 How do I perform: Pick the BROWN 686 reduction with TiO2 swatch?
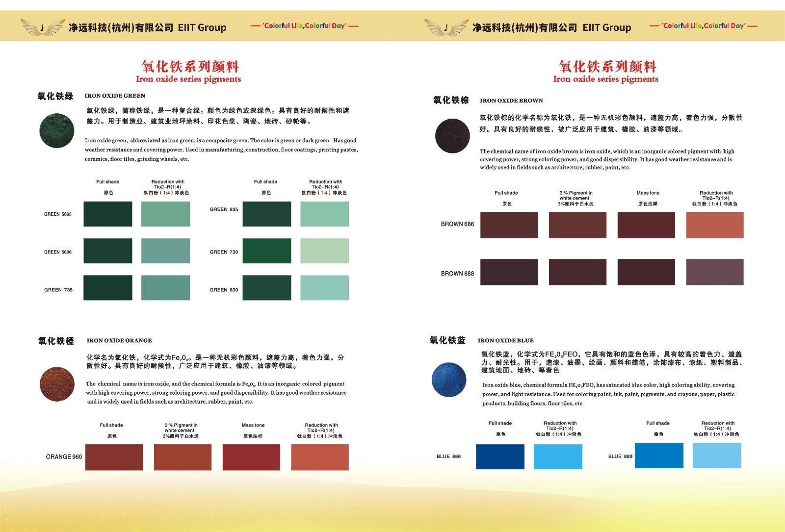click(x=714, y=225)
